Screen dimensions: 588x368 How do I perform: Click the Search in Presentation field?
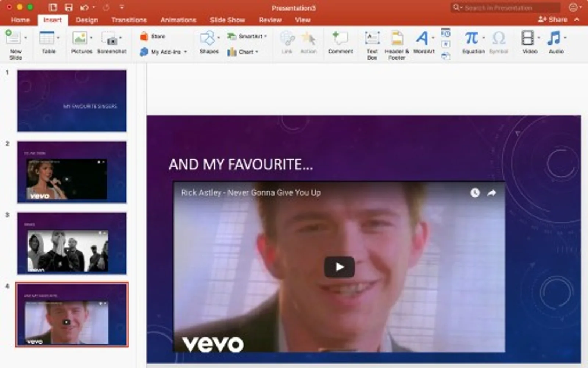506,8
